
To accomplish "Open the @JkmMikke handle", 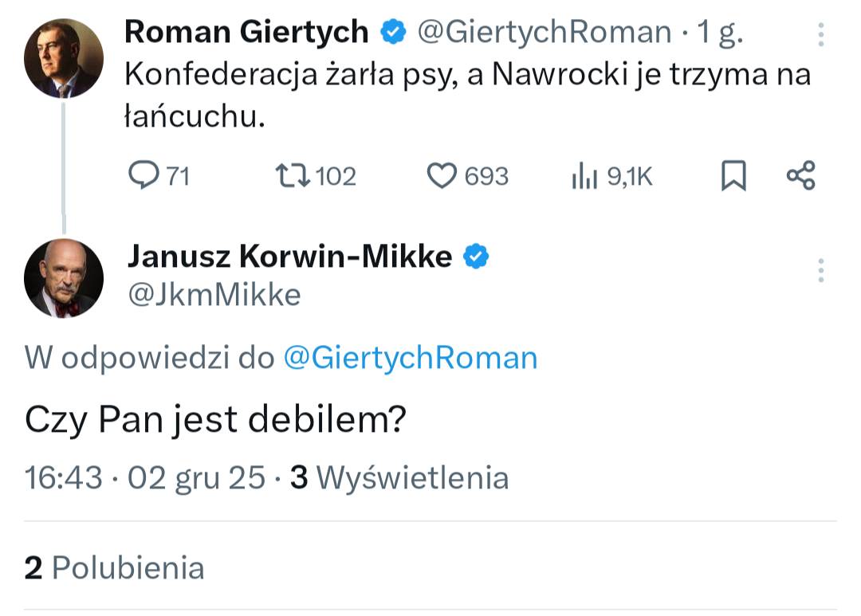I will [214, 295].
